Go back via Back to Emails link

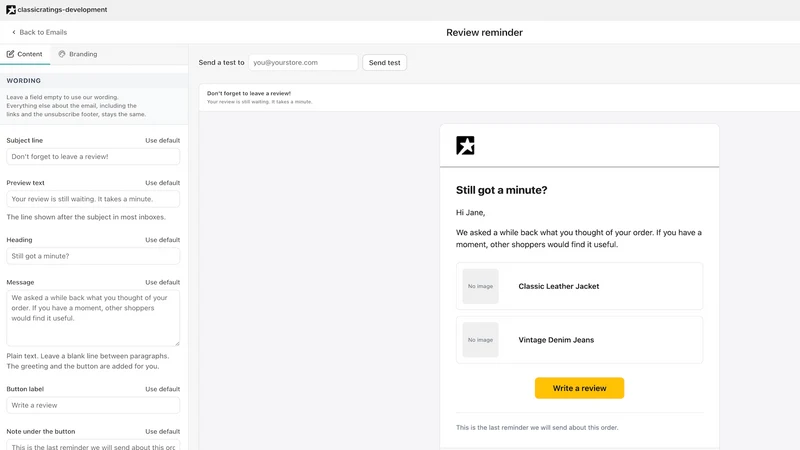click(39, 32)
